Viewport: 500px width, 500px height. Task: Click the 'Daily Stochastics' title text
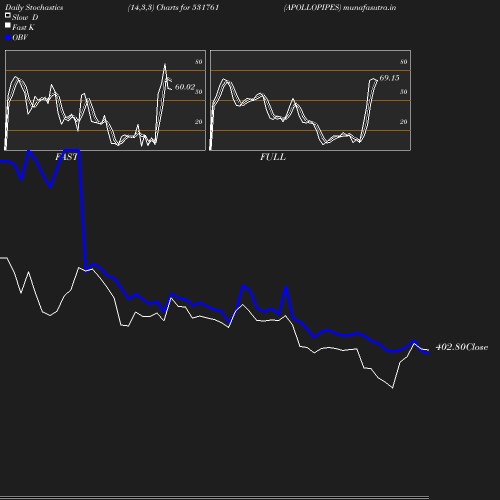pos(34,8)
